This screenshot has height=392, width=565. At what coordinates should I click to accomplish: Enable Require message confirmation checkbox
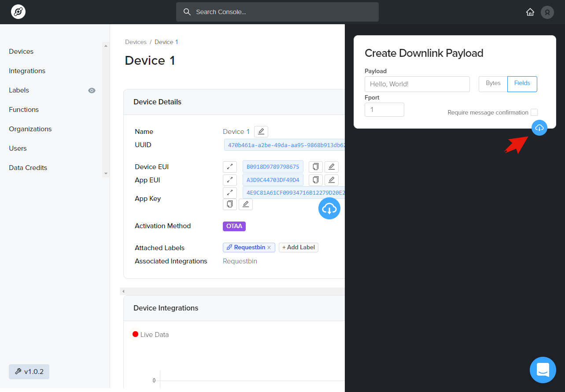pyautogui.click(x=534, y=112)
